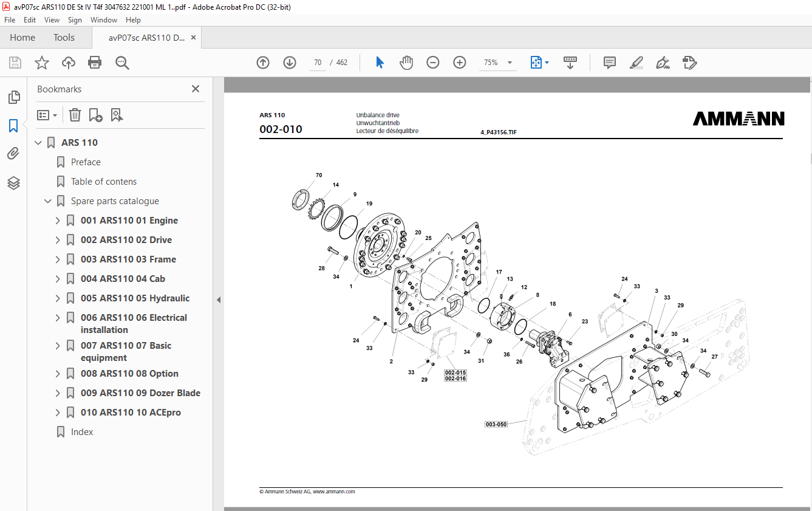Expand the 005 ARS110 05 Hydraulic bookmark

[58, 298]
